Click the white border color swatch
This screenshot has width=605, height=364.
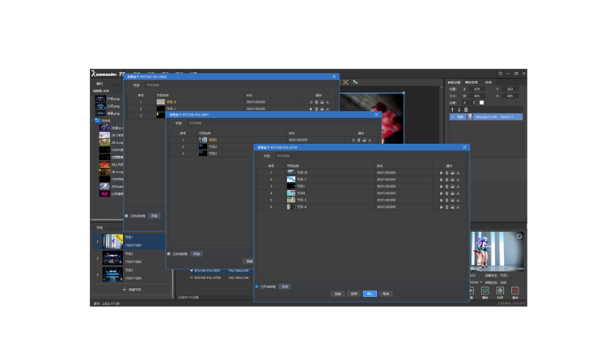[481, 103]
